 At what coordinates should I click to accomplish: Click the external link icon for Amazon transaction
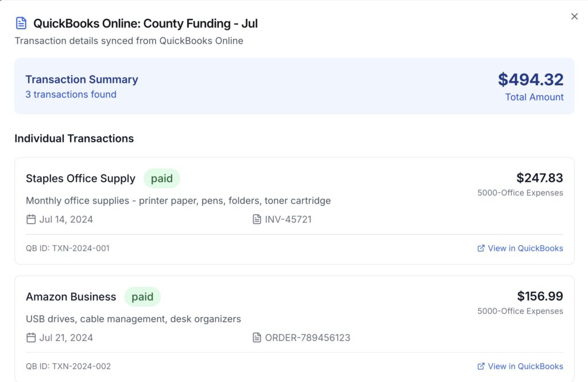pyautogui.click(x=481, y=366)
